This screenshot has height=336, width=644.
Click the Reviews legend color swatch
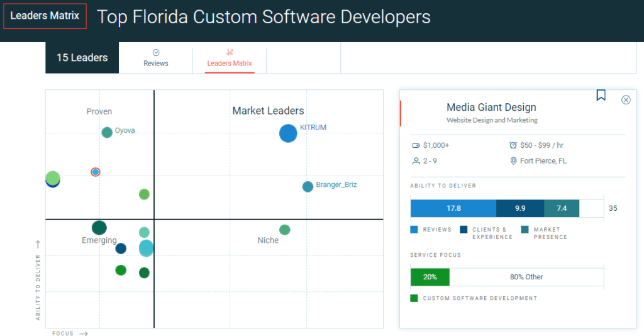coord(414,230)
